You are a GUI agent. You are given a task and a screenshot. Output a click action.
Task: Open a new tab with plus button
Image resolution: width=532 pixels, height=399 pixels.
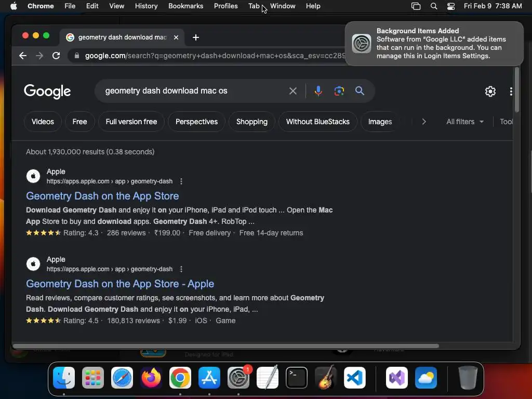[196, 37]
